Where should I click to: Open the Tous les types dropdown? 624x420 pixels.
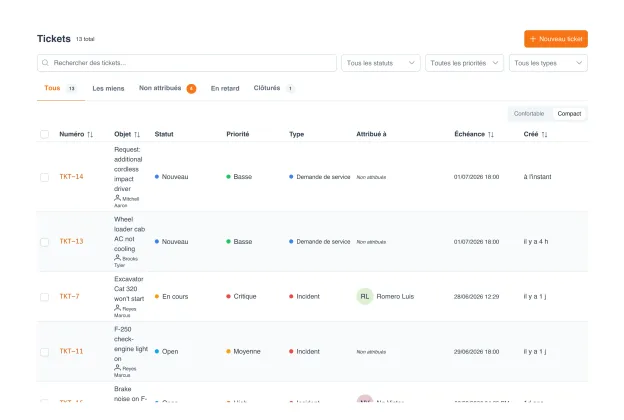coord(548,63)
